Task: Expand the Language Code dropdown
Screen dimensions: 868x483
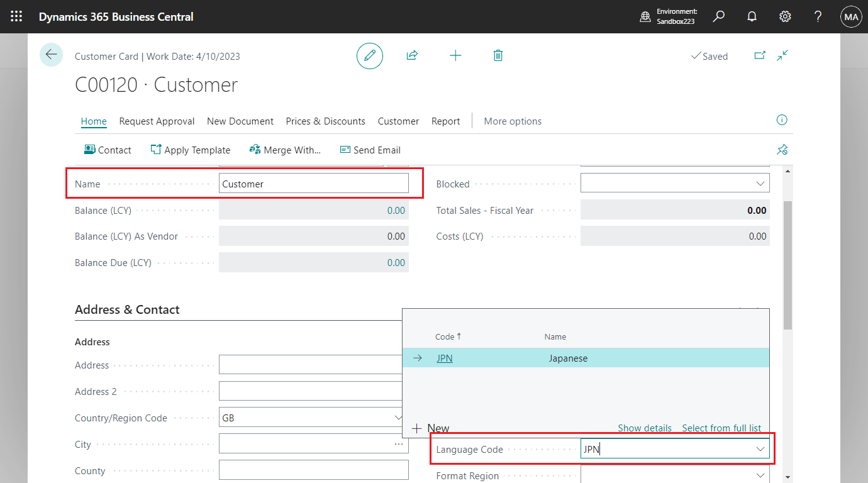Action: [x=762, y=448]
